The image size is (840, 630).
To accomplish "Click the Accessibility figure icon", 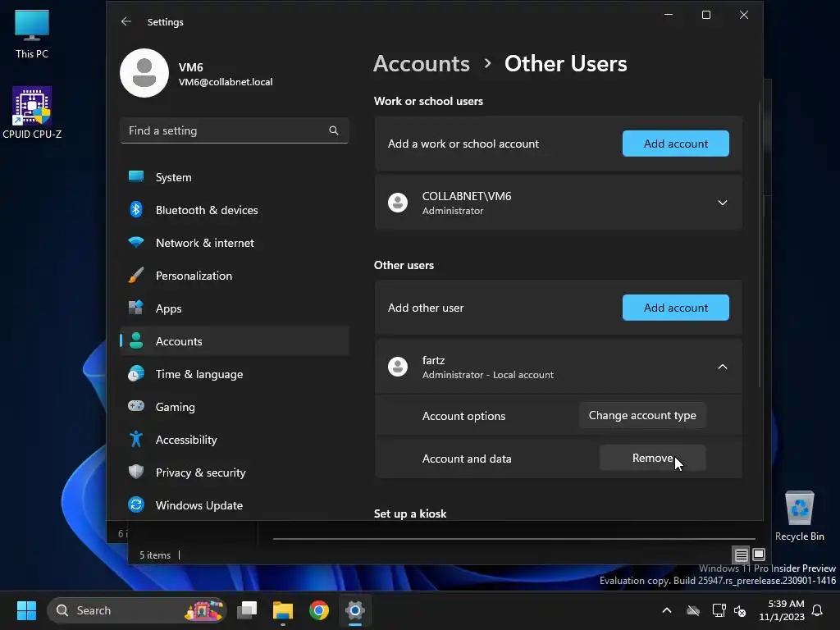I will tap(136, 439).
